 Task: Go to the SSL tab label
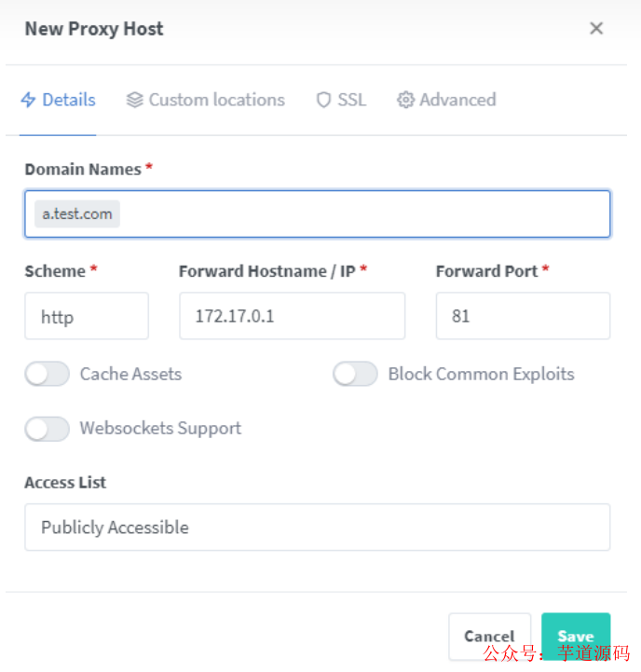tap(352, 100)
